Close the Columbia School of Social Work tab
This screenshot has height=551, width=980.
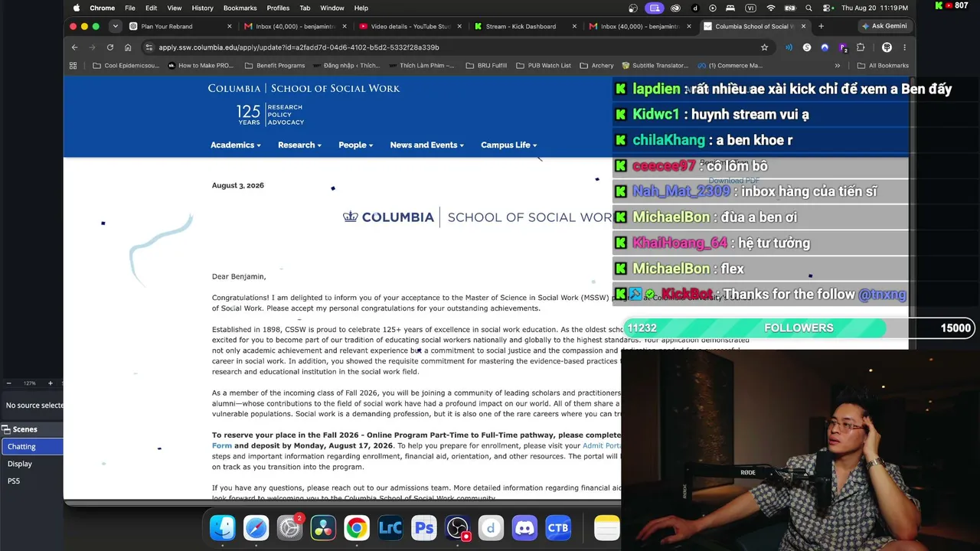tap(803, 26)
